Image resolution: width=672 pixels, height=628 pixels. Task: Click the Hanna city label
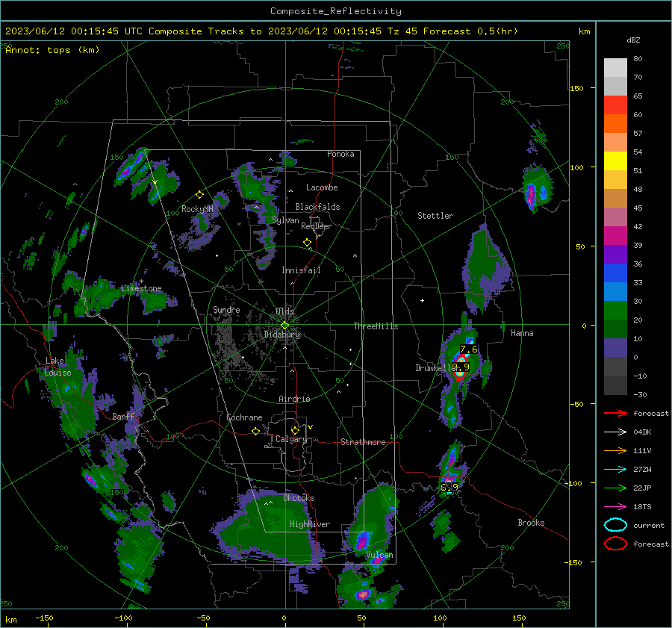click(522, 333)
